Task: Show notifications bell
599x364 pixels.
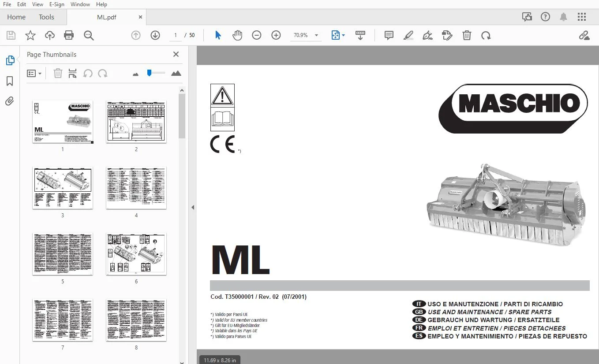Action: click(564, 17)
